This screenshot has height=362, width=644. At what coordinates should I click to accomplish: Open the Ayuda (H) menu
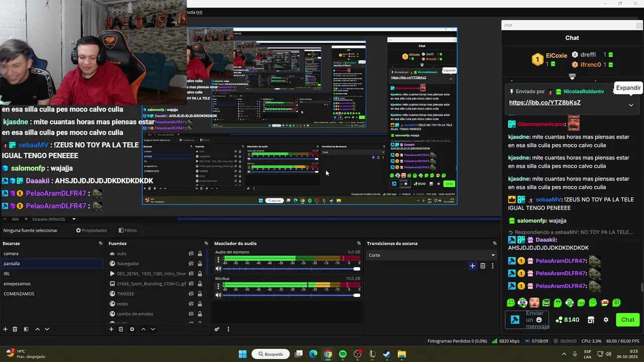point(194,12)
